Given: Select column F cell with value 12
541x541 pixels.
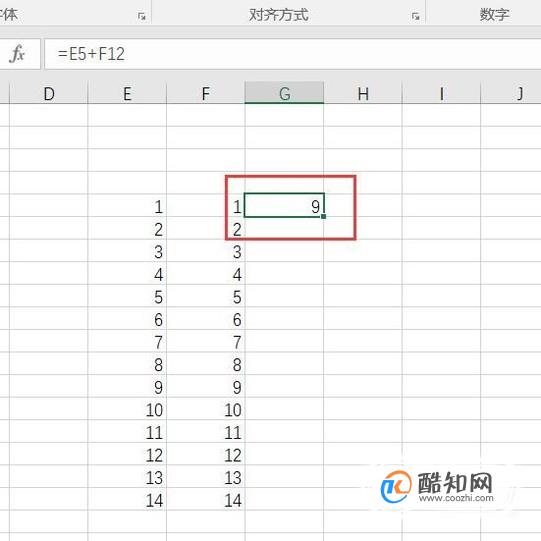Looking at the screenshot, I should [x=206, y=454].
